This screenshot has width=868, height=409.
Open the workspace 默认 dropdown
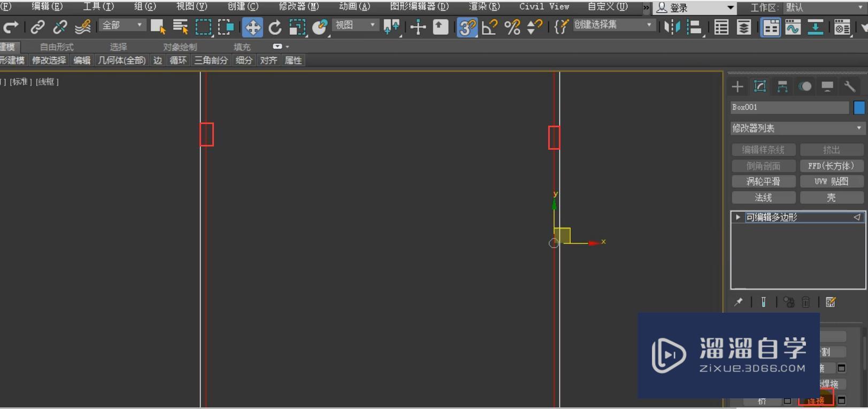(825, 7)
